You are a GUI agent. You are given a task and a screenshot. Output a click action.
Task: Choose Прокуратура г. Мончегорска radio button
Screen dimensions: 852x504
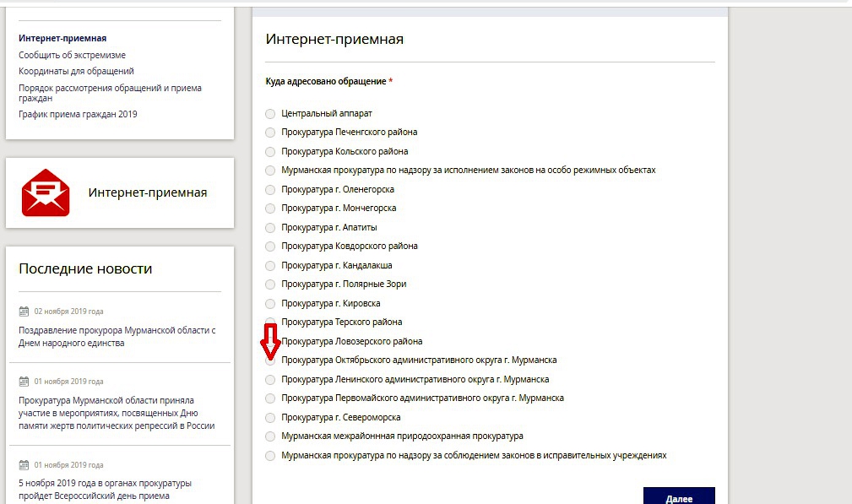point(270,209)
